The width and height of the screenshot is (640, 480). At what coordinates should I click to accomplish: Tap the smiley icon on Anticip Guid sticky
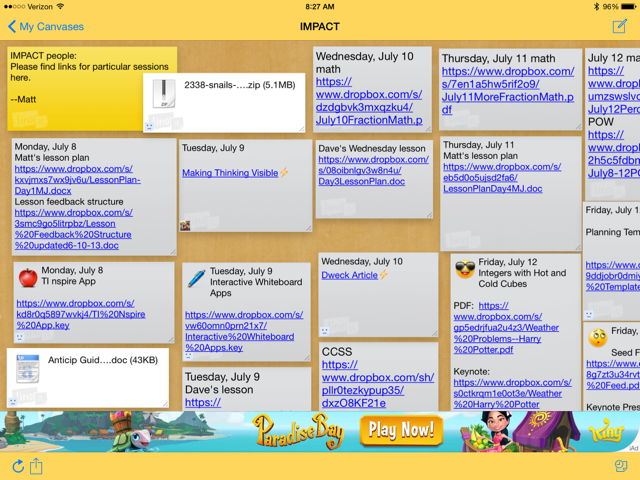coord(13,401)
